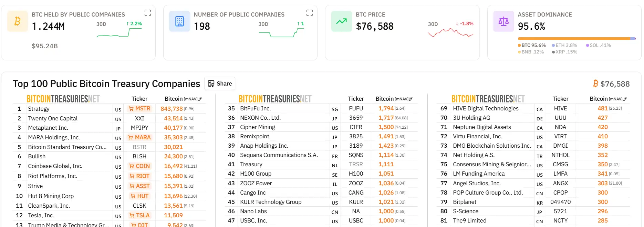Click the 481 Bitcoin value for HIVE
Viewport: 644px width, 227px height.
click(602, 108)
